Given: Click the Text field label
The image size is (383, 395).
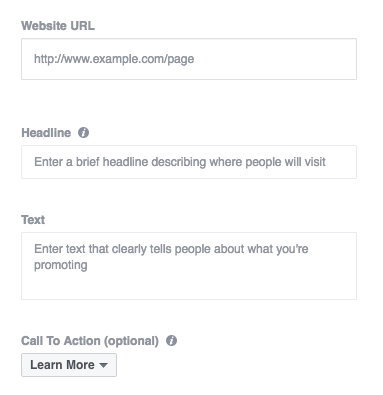Looking at the screenshot, I should (33, 220).
